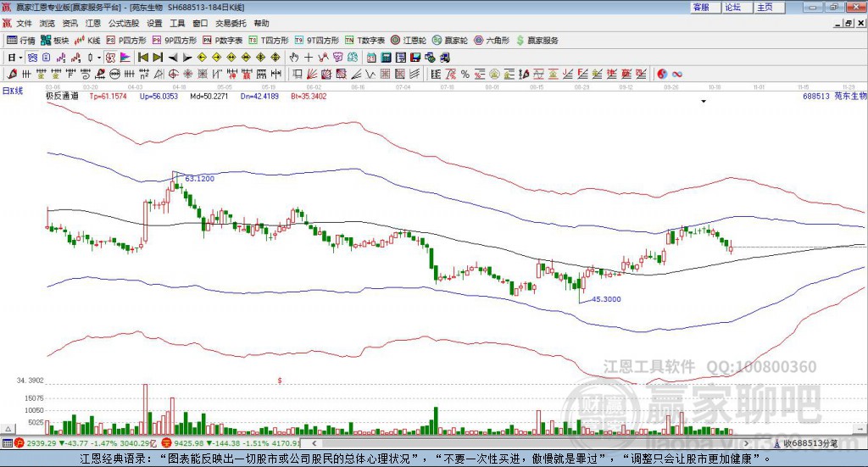Click the red yin-yang toolbar icon
868x467 pixels.
[x=662, y=74]
